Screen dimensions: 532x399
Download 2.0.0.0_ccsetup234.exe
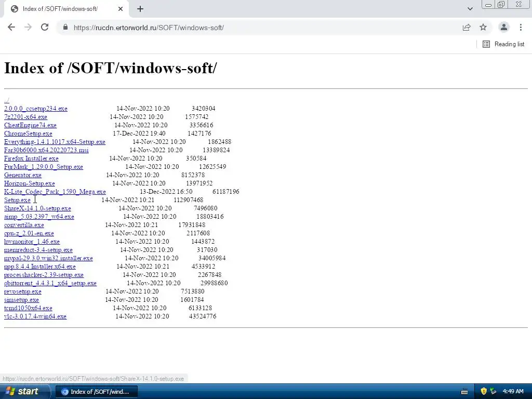coord(36,109)
